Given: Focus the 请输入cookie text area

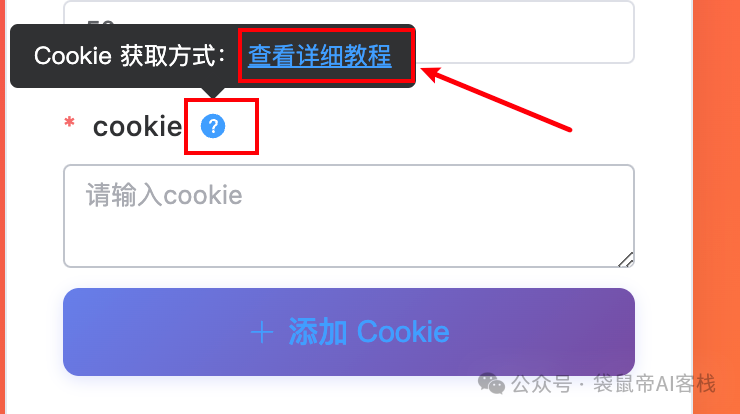Looking at the screenshot, I should coord(349,216).
